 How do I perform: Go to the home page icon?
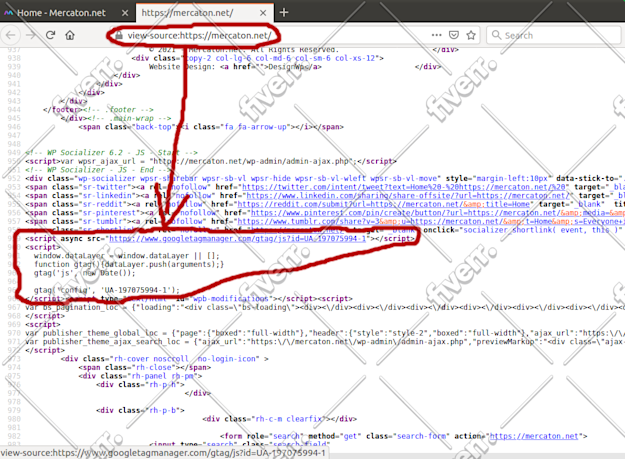click(x=70, y=35)
